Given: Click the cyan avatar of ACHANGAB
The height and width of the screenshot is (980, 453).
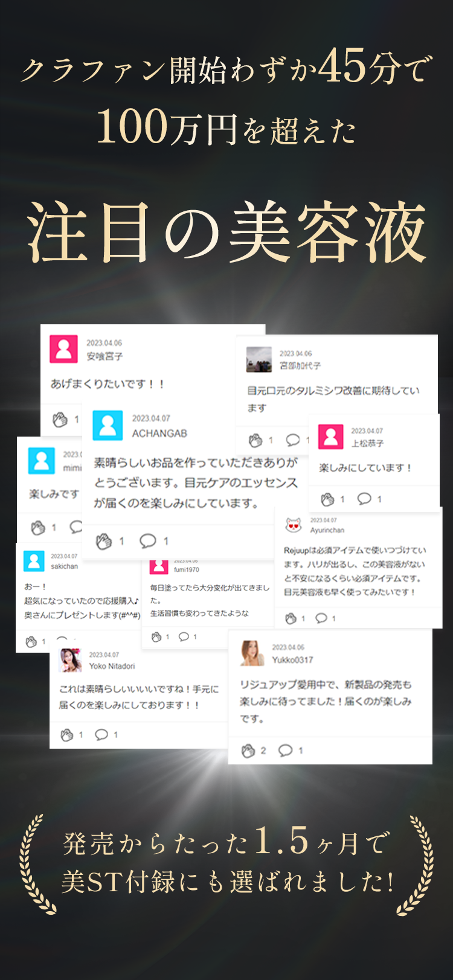Looking at the screenshot, I should click(108, 425).
